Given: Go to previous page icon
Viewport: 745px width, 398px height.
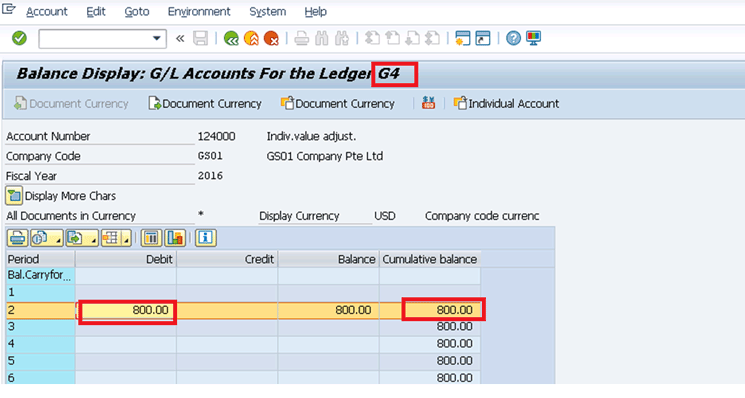Looking at the screenshot, I should coord(392,38).
